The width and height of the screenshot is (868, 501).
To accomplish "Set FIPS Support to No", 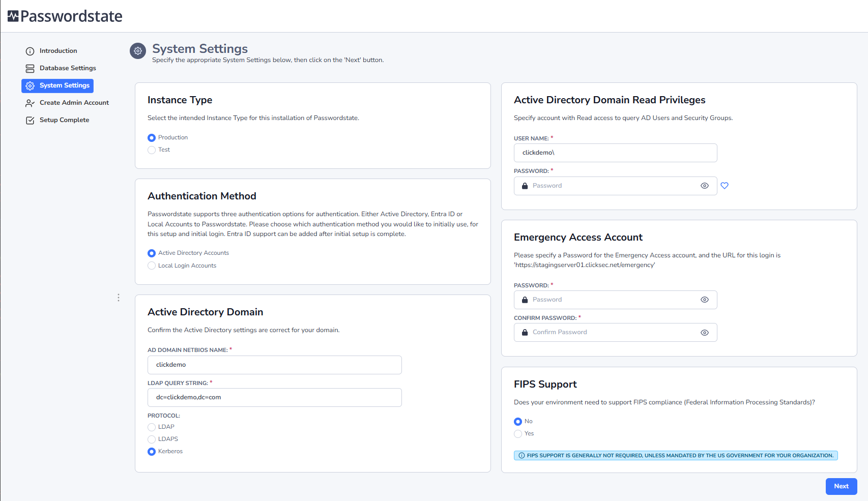I will click(518, 422).
